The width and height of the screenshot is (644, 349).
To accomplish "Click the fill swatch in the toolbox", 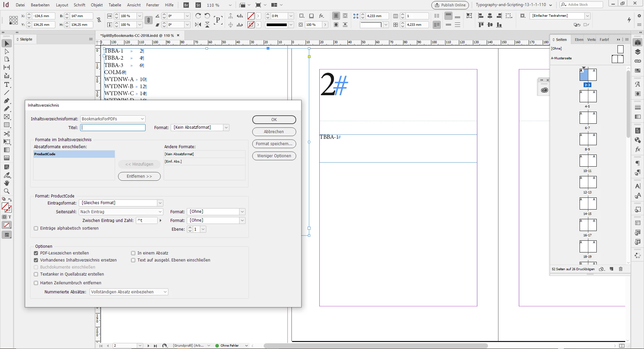I will tap(5, 207).
